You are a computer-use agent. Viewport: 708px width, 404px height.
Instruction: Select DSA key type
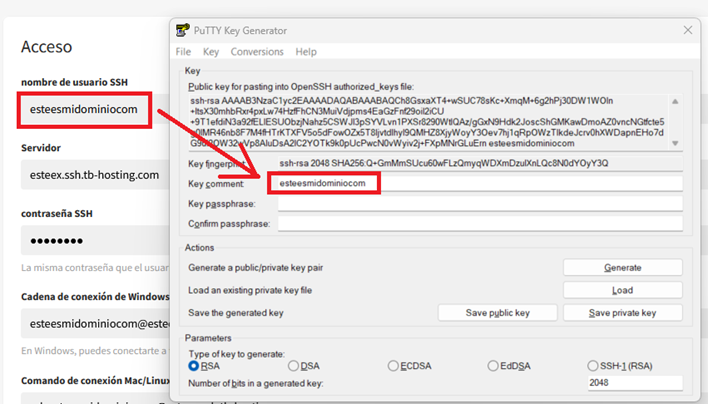pyautogui.click(x=294, y=366)
